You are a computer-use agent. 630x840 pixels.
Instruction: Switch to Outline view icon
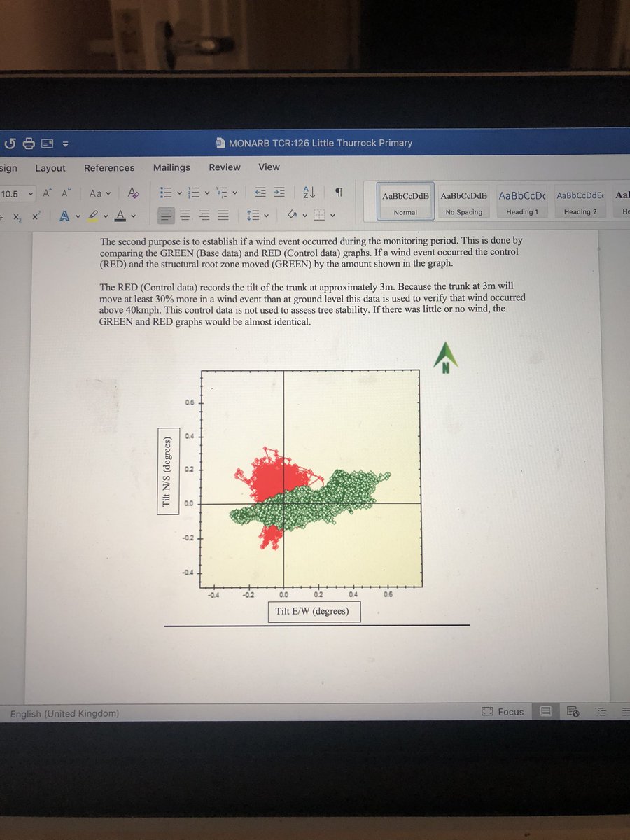(x=600, y=712)
